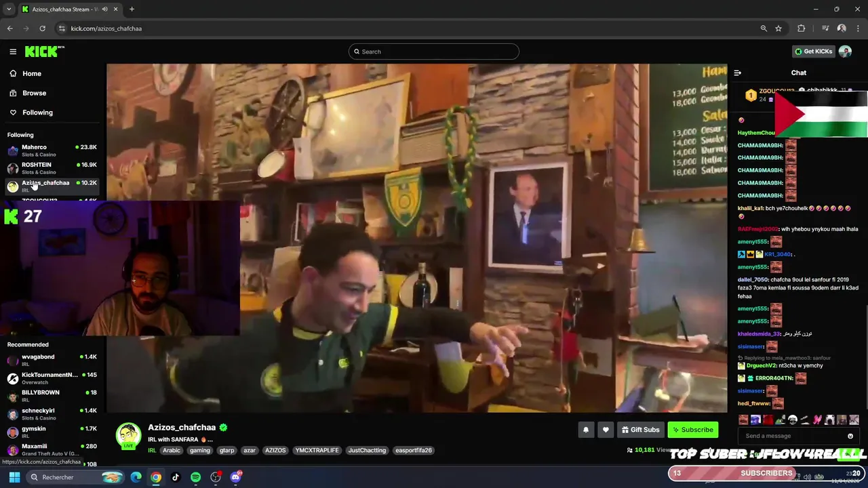Open a new browser tab
Screen dimensions: 868x488
(132, 9)
